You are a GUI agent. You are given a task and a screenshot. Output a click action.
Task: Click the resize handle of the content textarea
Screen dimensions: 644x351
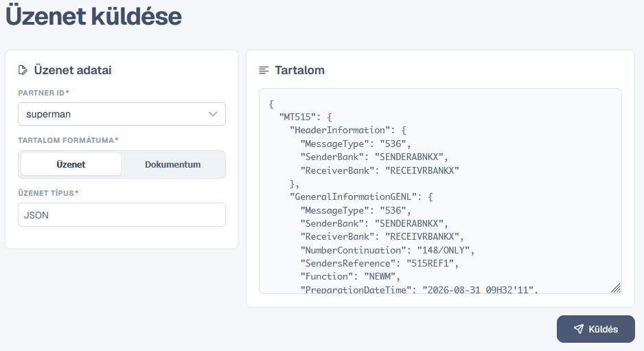tap(616, 288)
